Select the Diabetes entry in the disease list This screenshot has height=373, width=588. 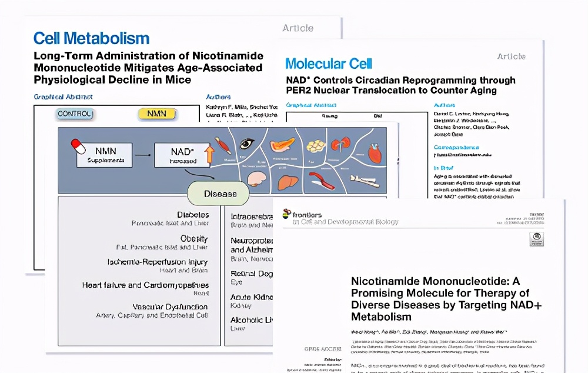click(x=193, y=215)
